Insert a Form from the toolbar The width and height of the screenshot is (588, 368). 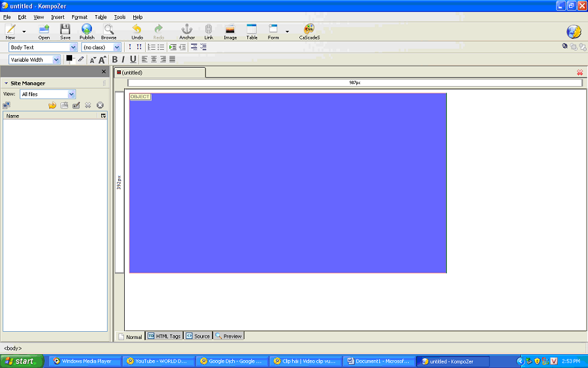(274, 32)
